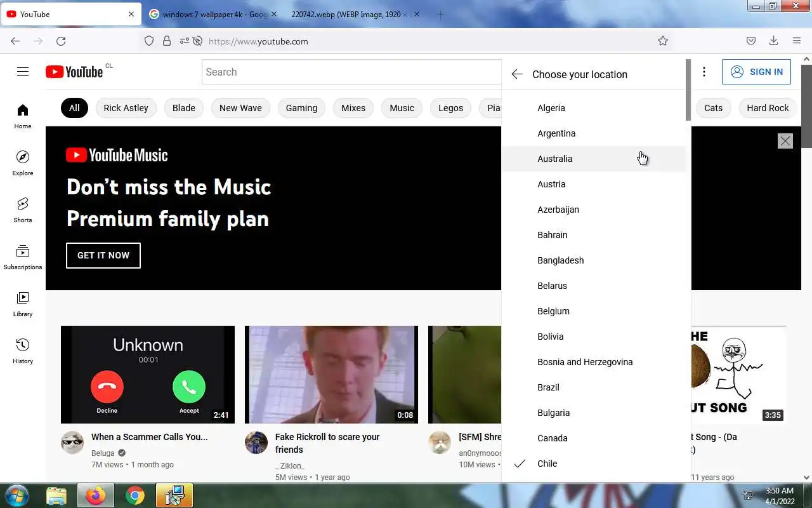Click the Firefox taskbar icon

(x=96, y=495)
